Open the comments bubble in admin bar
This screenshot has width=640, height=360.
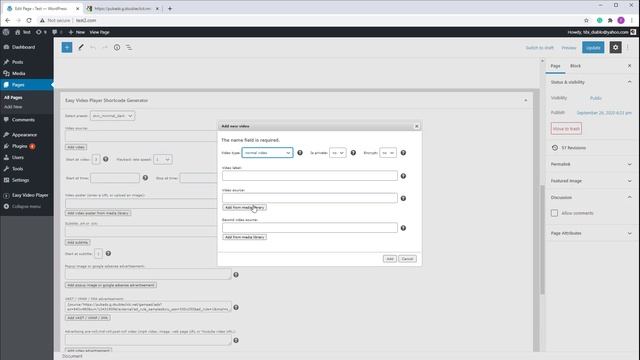pyautogui.click(x=55, y=32)
